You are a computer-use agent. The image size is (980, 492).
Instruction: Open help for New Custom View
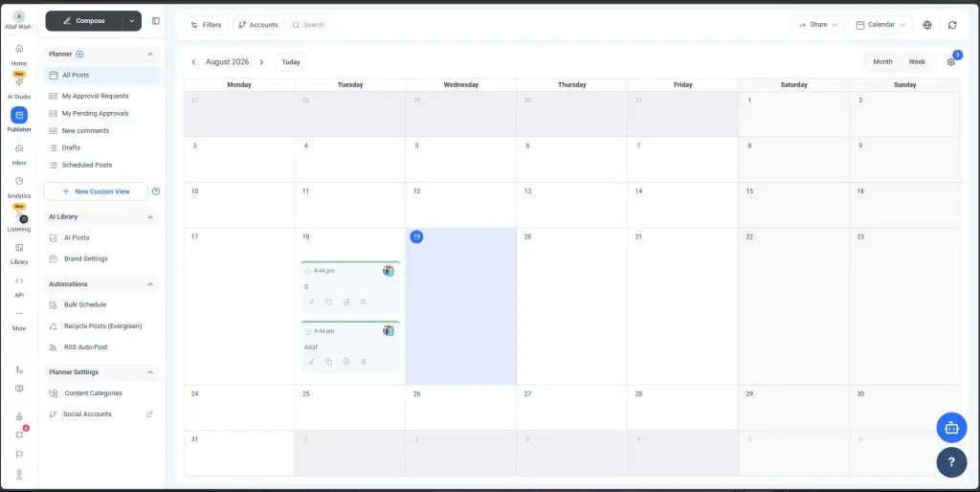[x=156, y=191]
